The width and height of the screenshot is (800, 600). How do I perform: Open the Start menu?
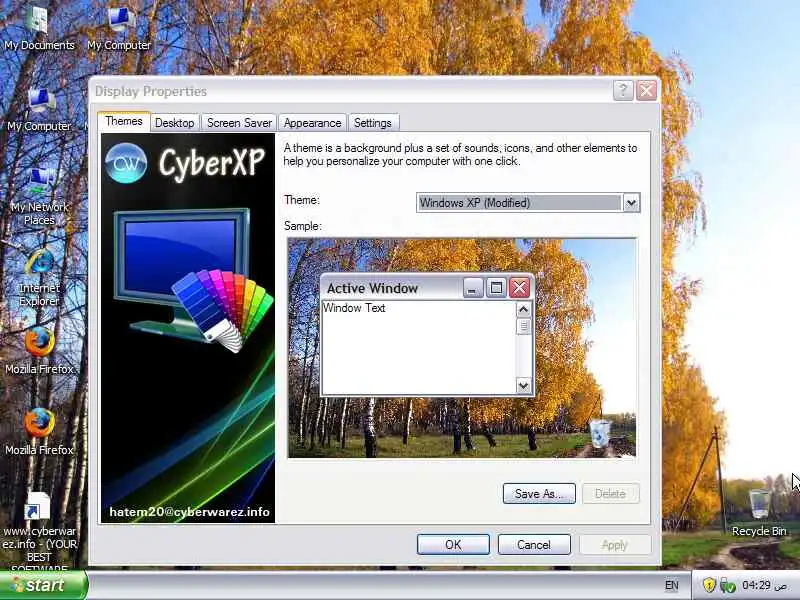[x=44, y=585]
